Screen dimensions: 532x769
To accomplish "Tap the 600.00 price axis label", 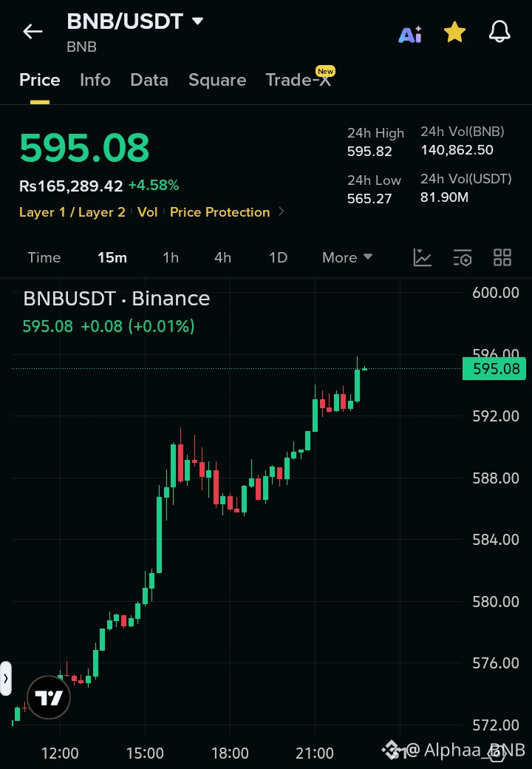I will 496,293.
